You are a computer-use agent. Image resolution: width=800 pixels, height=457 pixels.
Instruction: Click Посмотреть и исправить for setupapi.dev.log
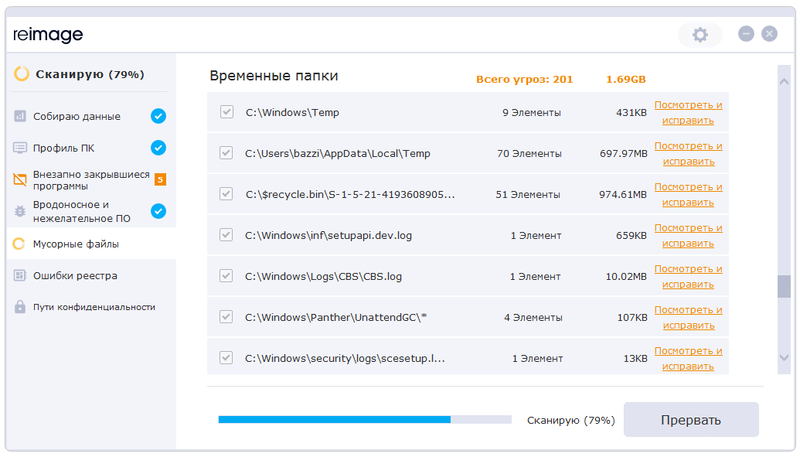688,235
